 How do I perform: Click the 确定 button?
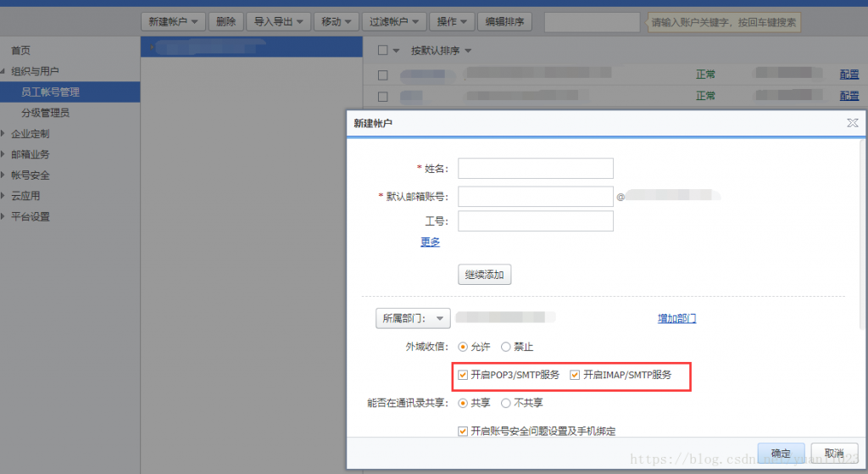point(781,454)
